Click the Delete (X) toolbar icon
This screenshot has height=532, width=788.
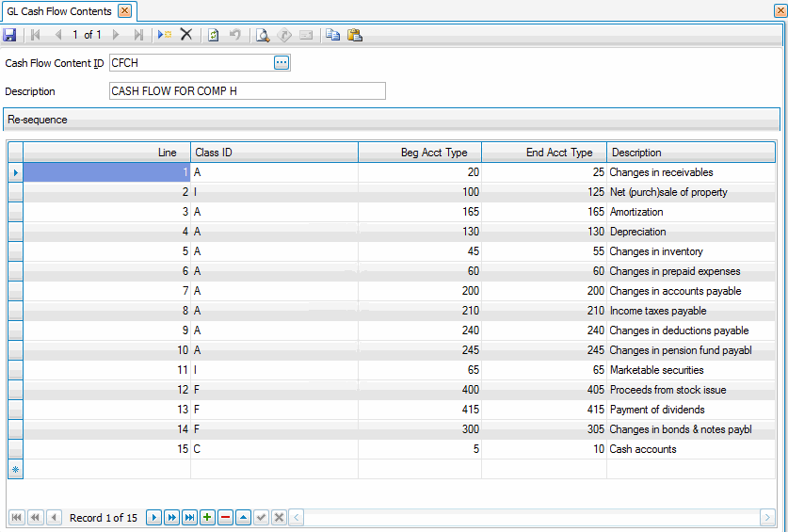pos(185,35)
